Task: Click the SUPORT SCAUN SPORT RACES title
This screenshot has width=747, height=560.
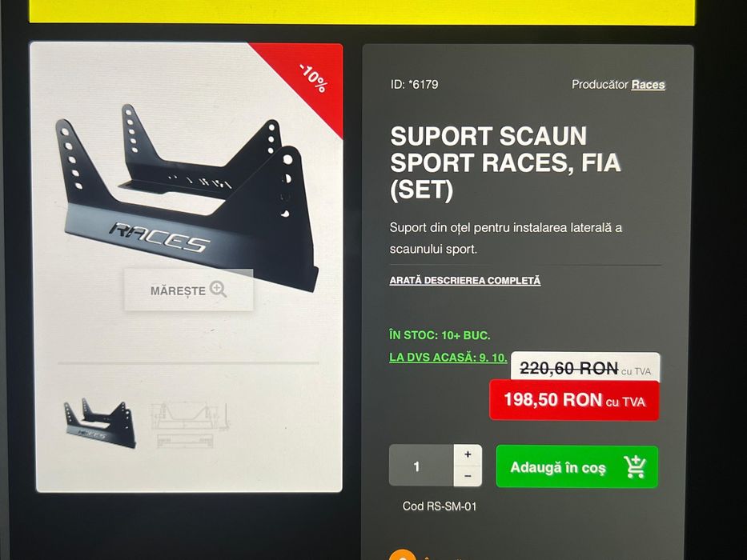Action: [x=505, y=163]
